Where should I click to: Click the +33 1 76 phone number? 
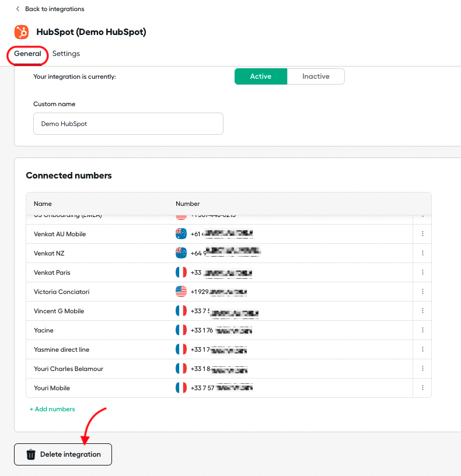click(x=221, y=330)
